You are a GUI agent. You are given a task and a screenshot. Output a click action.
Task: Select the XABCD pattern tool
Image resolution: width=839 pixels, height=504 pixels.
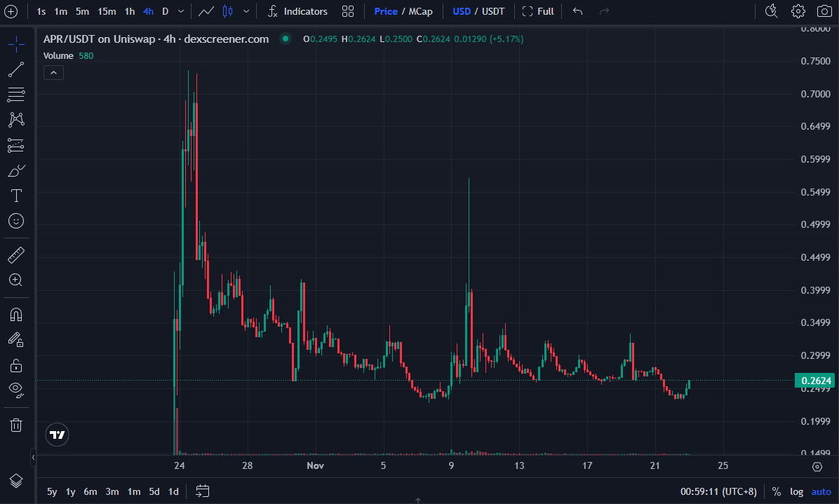click(15, 120)
